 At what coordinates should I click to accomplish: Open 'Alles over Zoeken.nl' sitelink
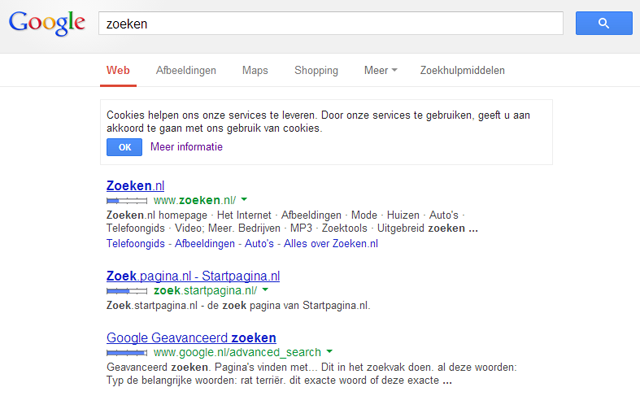[331, 243]
